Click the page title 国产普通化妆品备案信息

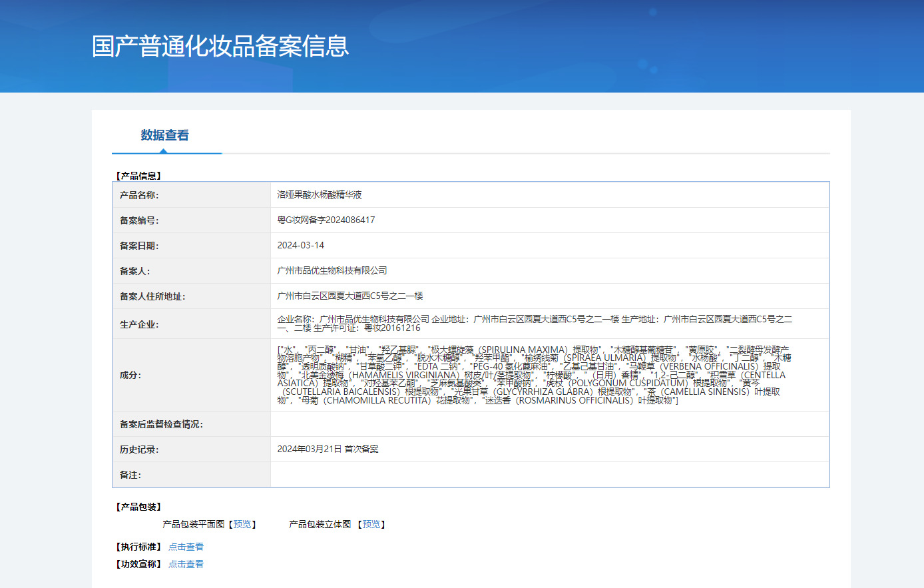220,46
